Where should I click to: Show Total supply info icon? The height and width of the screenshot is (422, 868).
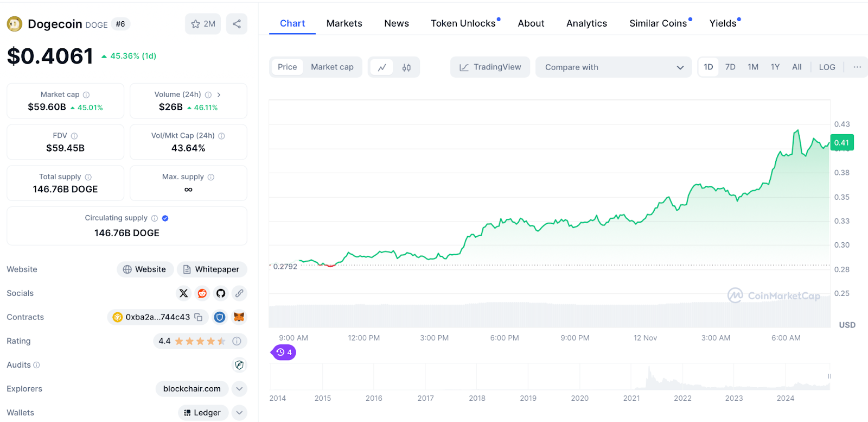point(88,177)
